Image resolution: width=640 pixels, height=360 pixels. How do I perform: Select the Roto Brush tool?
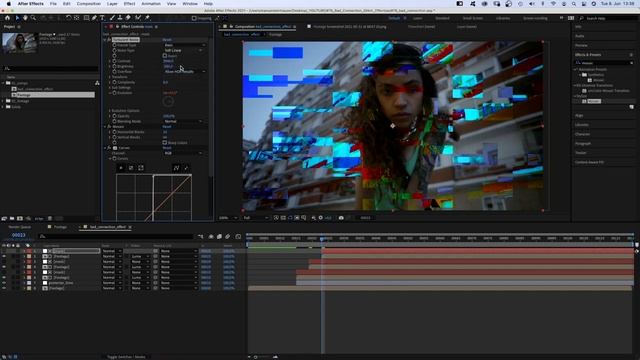138,18
